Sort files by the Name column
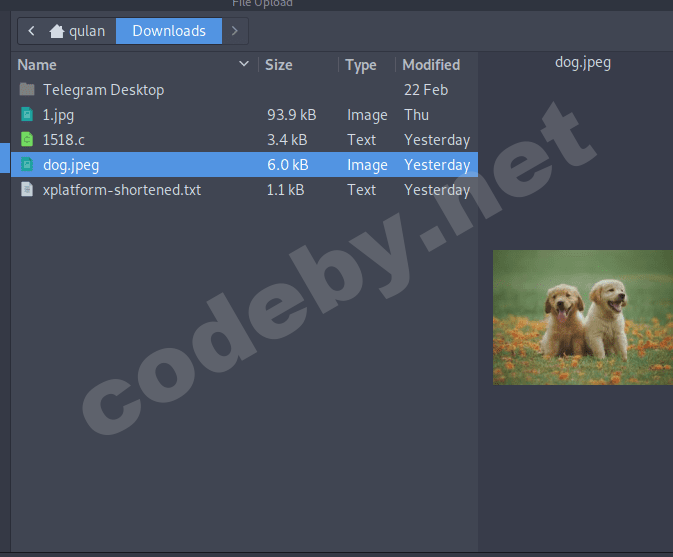The width and height of the screenshot is (673, 557). pos(37,65)
